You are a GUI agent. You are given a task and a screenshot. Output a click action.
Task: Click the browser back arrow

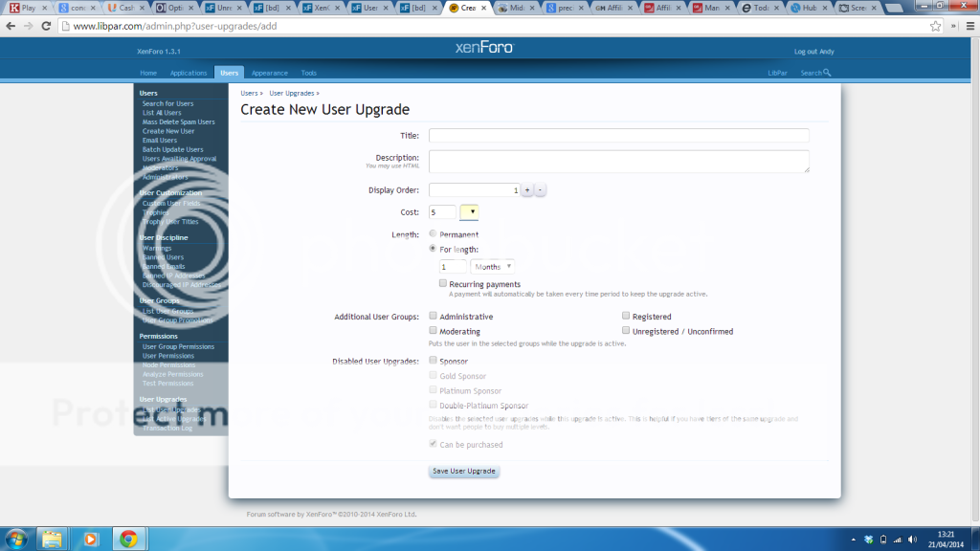pos(11,26)
